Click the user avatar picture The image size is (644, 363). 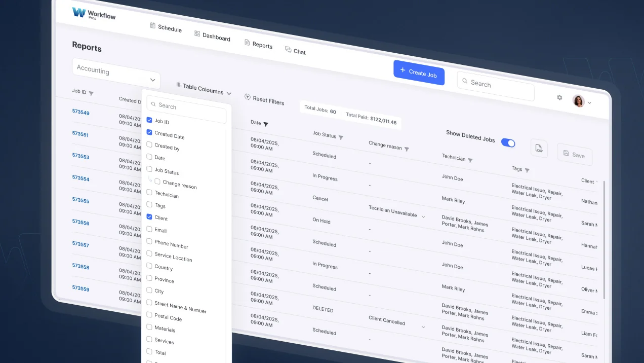pos(578,101)
